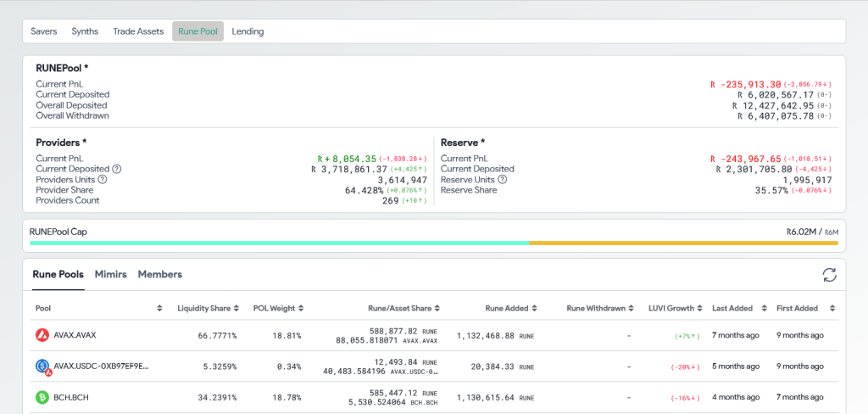
Task: Click the RUNEPool Cap progress bar
Action: (x=433, y=243)
